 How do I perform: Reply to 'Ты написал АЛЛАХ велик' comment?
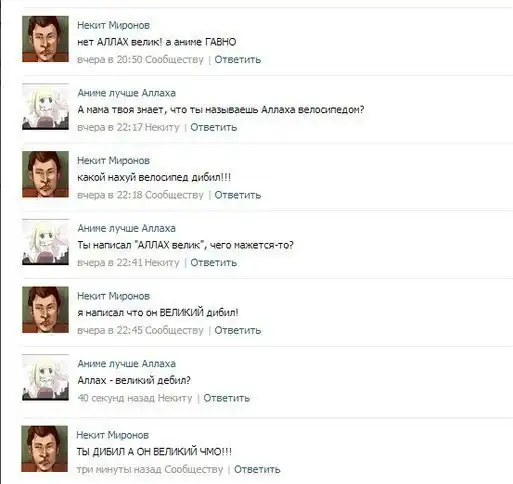(214, 263)
